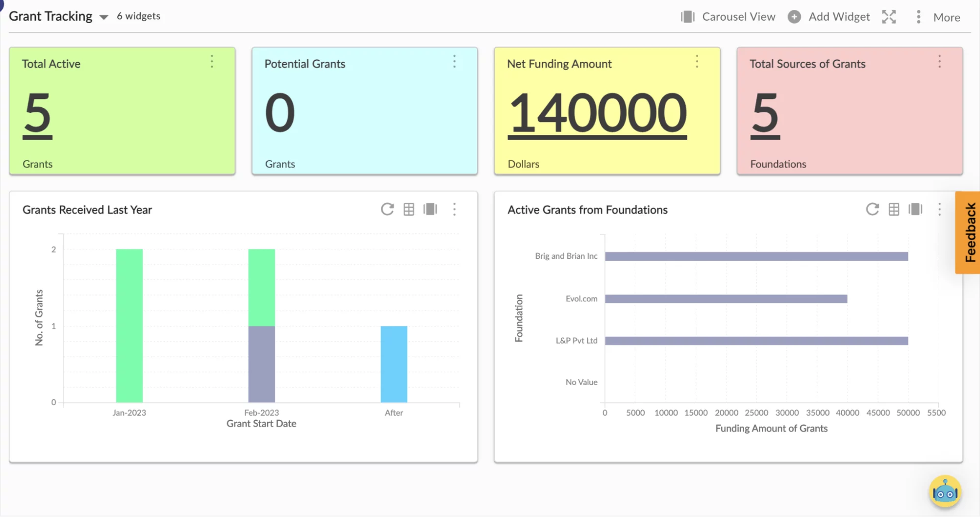Open carousel mode on Grants Received Last Year
Image resolution: width=980 pixels, height=517 pixels.
[430, 209]
